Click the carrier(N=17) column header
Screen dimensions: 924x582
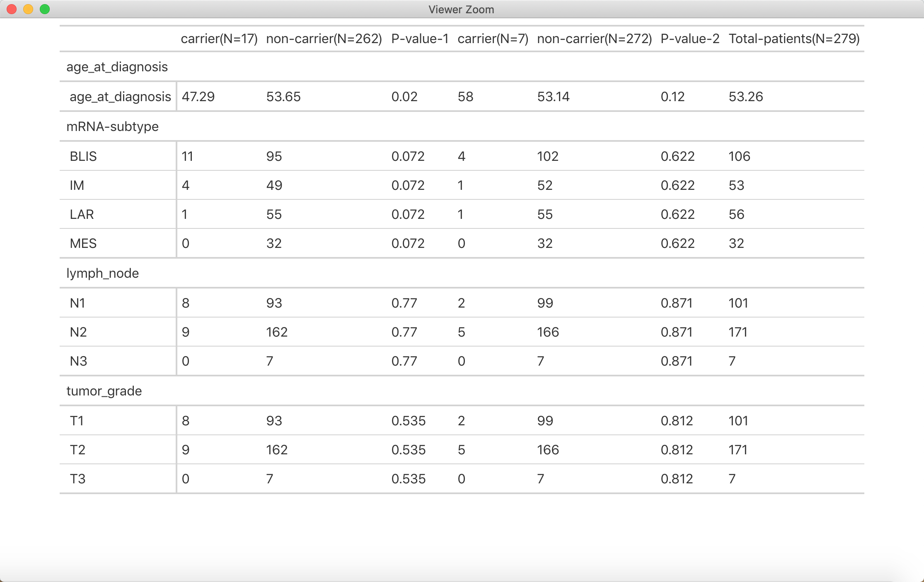[219, 39]
